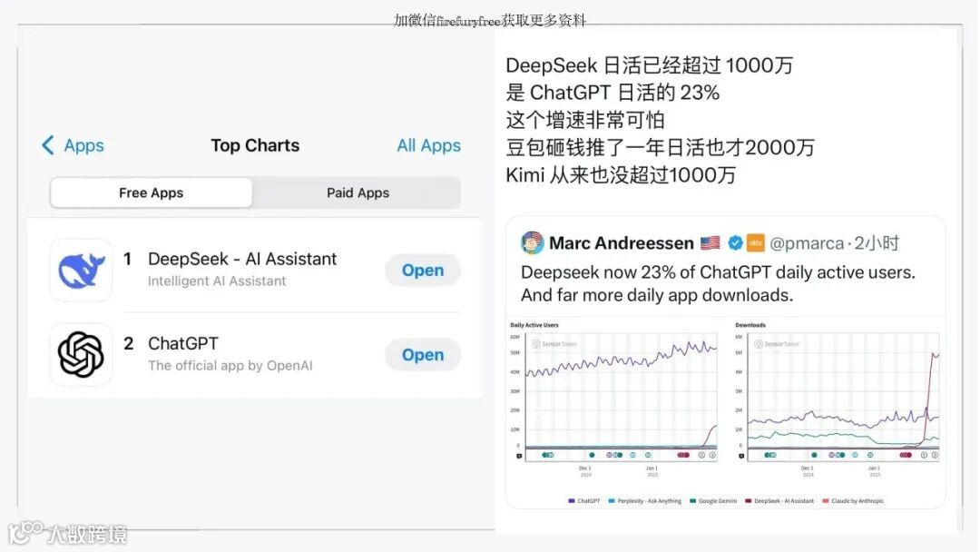Click the Perplexity - Ask Anything legend entry

click(x=645, y=501)
